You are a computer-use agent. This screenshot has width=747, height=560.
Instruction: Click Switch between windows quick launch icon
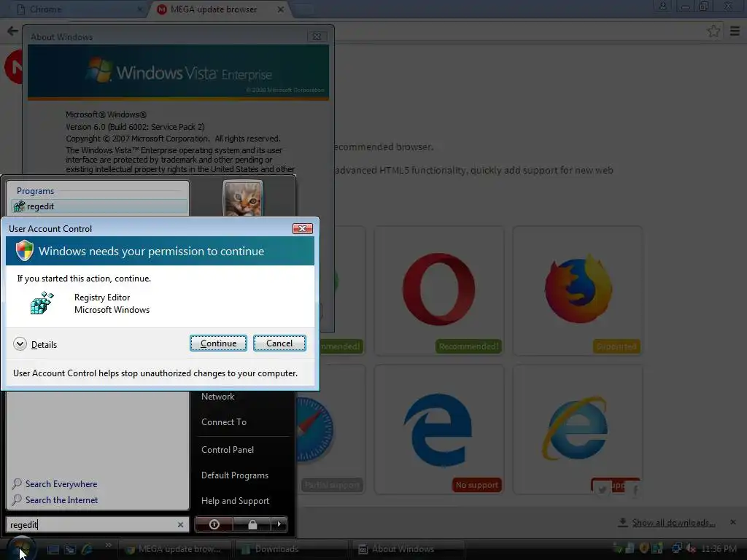(70, 549)
